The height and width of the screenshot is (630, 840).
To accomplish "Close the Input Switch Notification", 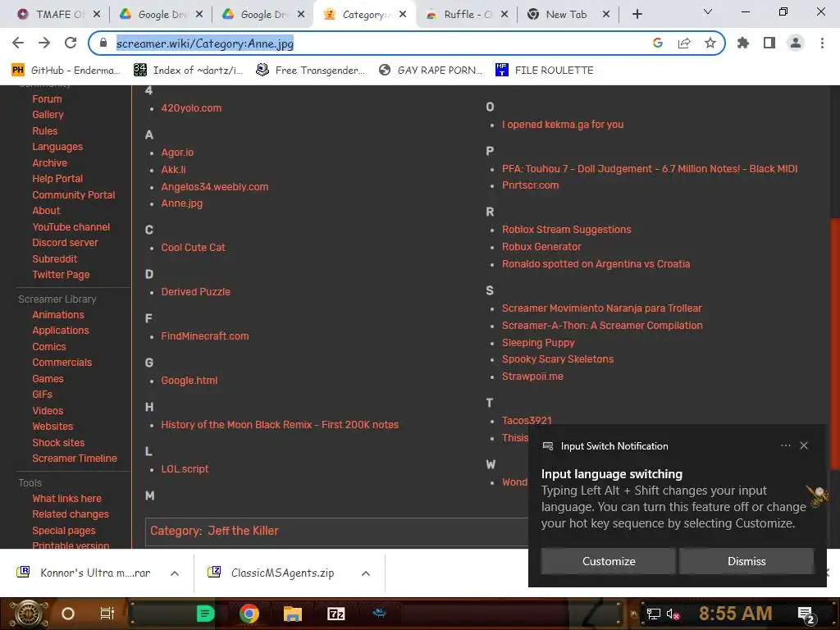I will [804, 445].
